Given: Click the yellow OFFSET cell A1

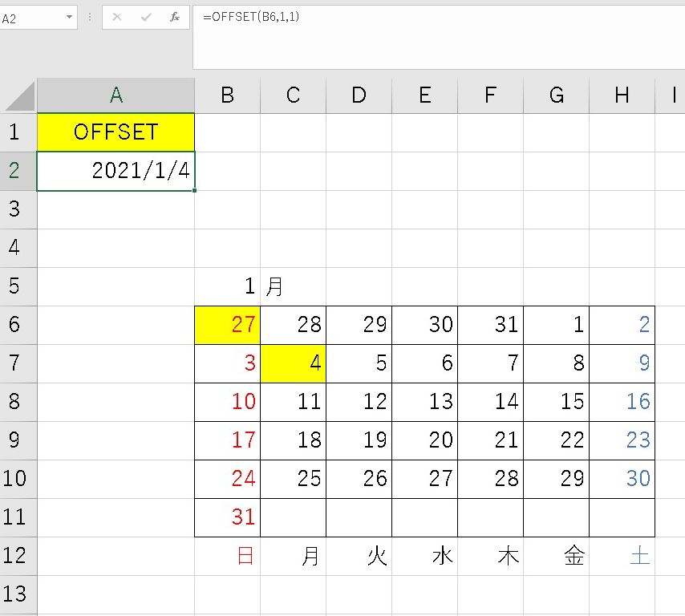Looking at the screenshot, I should click(x=116, y=132).
